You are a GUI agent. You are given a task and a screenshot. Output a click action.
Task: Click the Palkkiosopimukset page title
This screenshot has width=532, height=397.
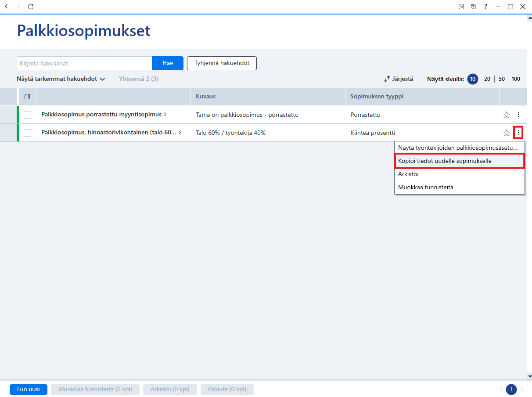(83, 30)
